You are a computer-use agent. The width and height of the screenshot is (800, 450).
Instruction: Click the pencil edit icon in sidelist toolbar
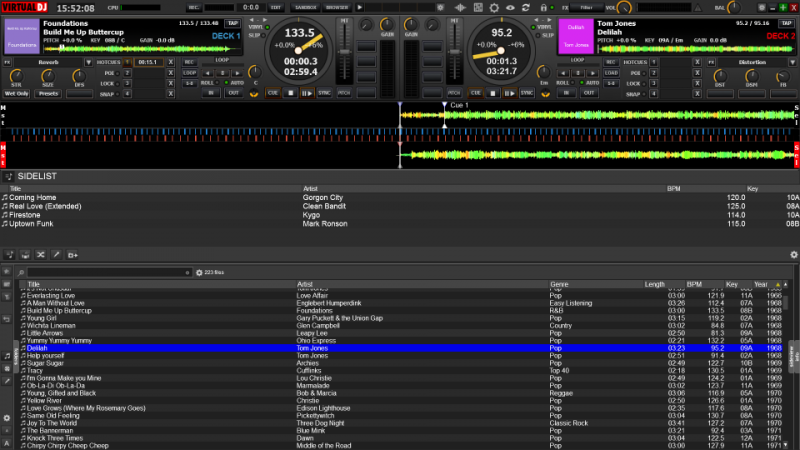56,255
